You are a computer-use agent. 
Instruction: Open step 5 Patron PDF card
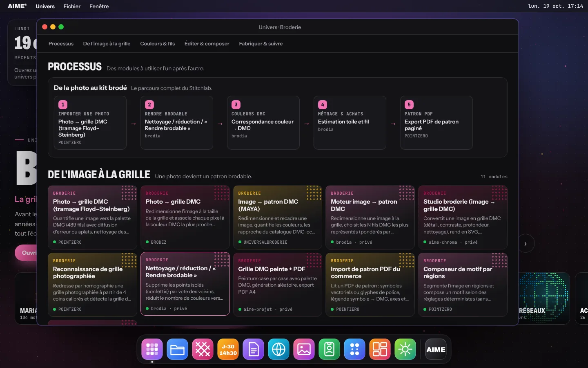tap(437, 123)
